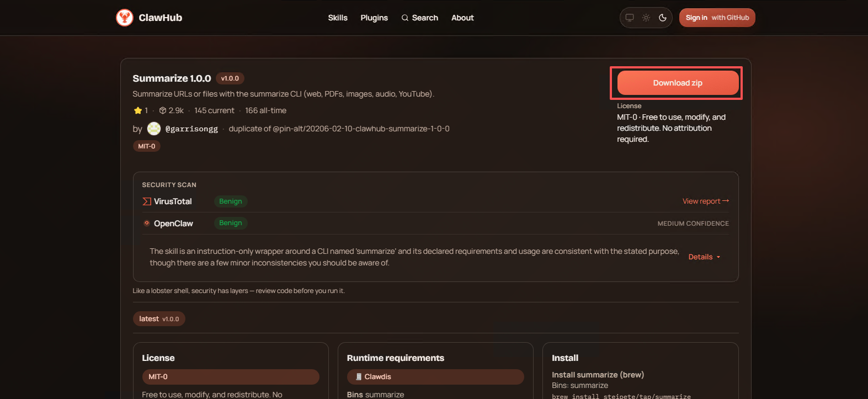
Task: Open the duplicate source pin-alt skill link
Action: 361,129
